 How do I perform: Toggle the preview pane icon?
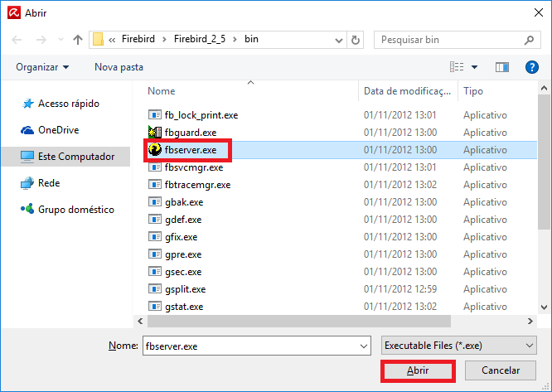(x=501, y=66)
